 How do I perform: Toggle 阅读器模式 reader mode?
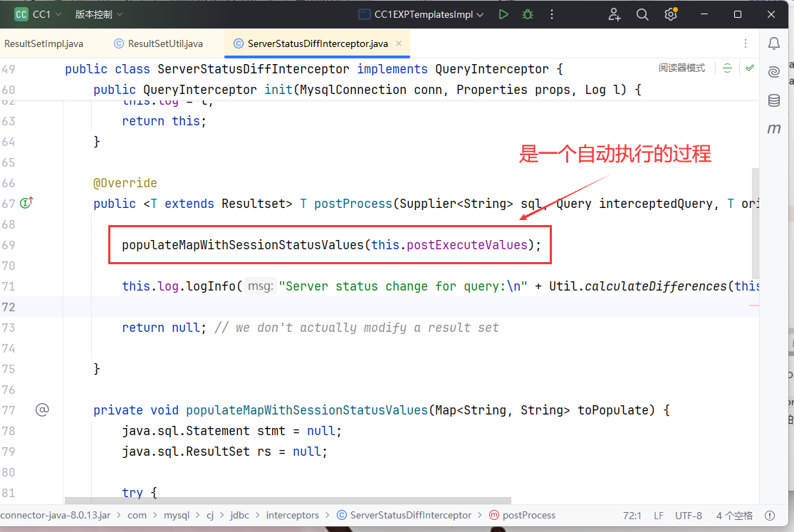point(681,68)
